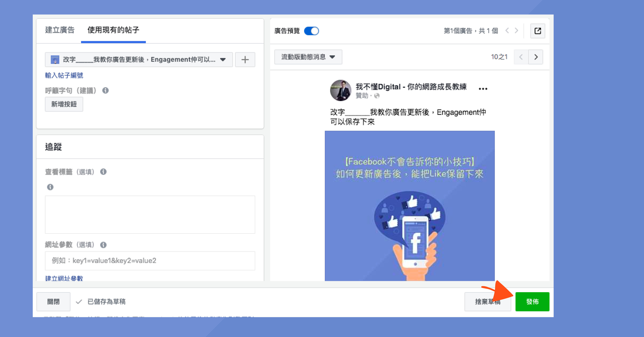Image resolution: width=644 pixels, height=337 pixels.
Task: Open the three-dot menu on ad preview post
Action: [483, 89]
